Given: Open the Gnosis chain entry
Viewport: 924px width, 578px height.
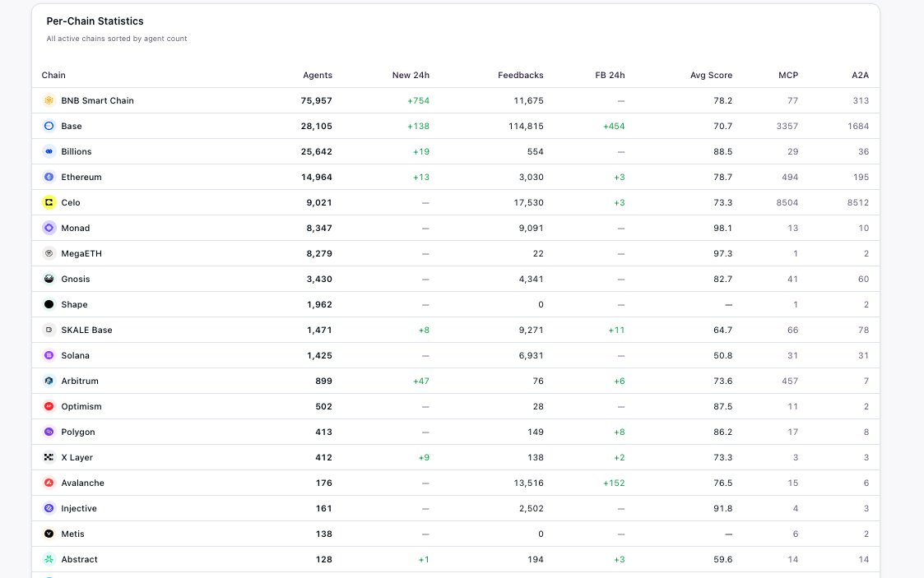Looking at the screenshot, I should pyautogui.click(x=456, y=279).
